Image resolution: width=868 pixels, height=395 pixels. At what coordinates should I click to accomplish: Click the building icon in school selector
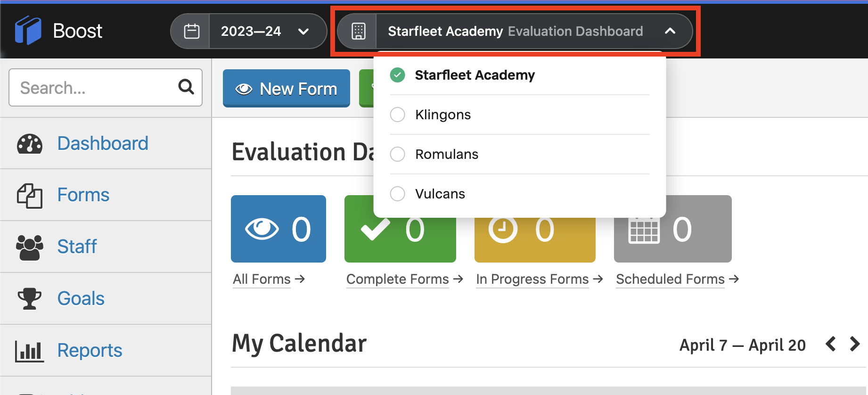click(358, 31)
